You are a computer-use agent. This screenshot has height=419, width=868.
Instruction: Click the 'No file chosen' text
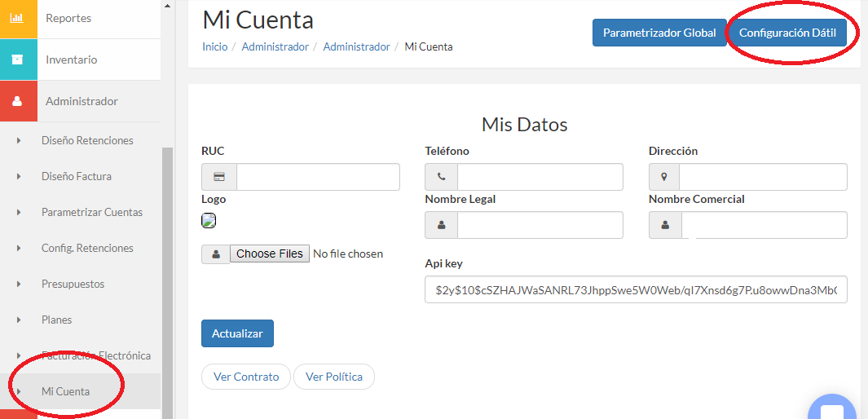point(348,254)
